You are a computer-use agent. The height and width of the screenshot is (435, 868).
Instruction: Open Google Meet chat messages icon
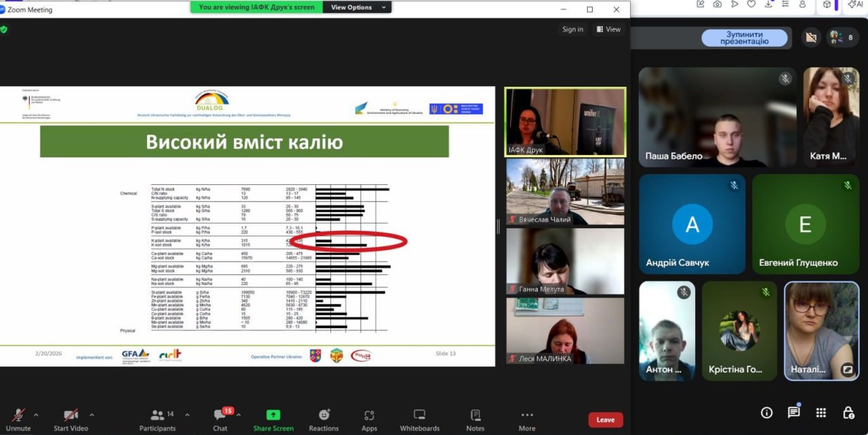point(793,413)
